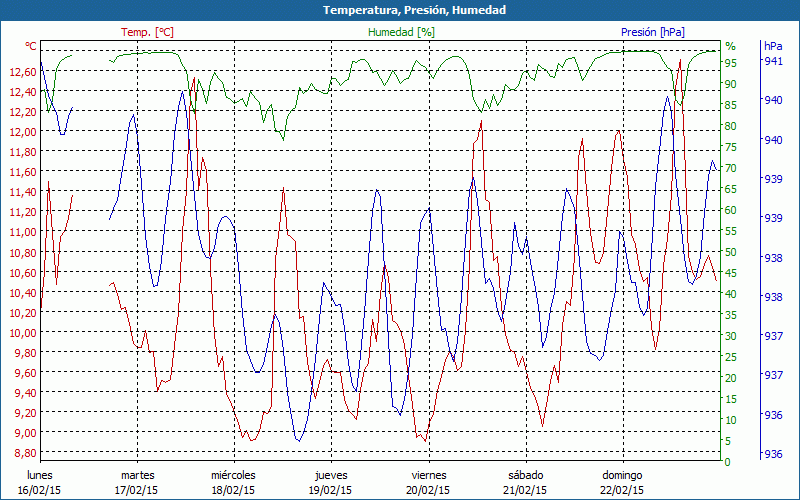
Task: Pick the martes 17/02/15 date label
Action: pyautogui.click(x=137, y=482)
